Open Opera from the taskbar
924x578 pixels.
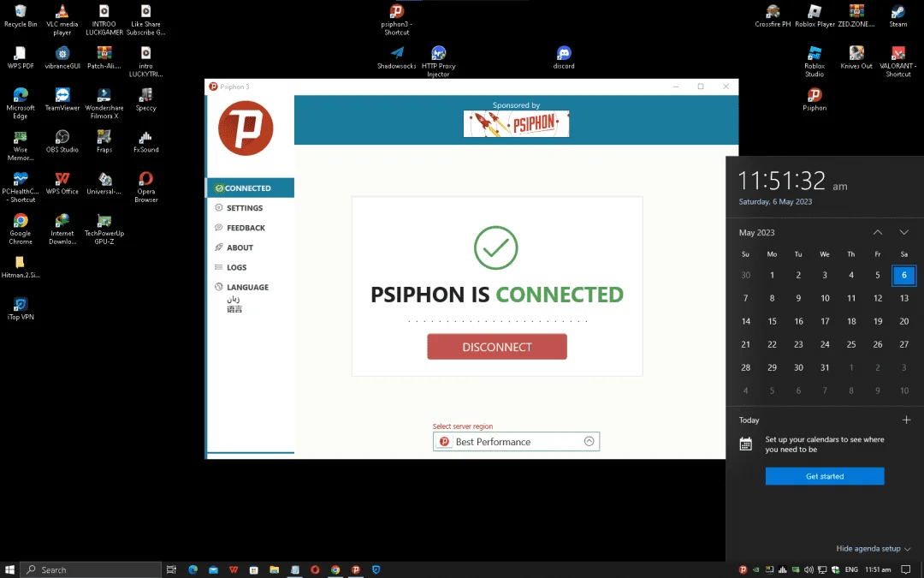[x=315, y=569]
